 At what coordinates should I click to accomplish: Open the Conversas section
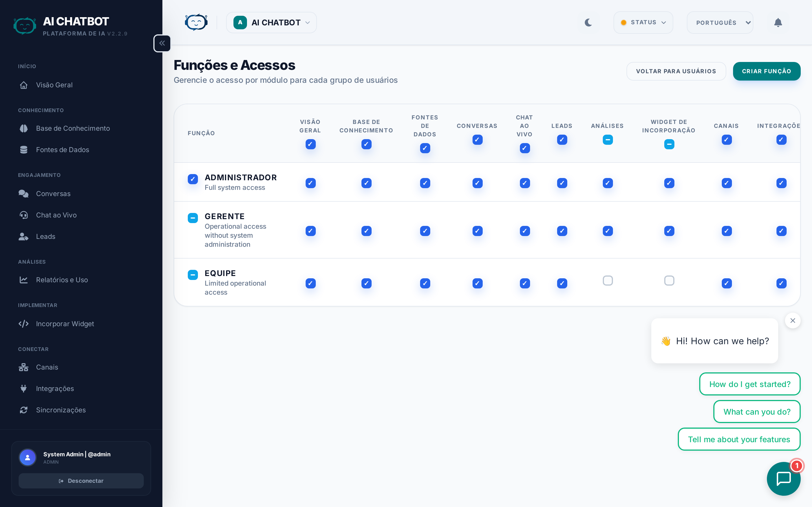coord(53,194)
